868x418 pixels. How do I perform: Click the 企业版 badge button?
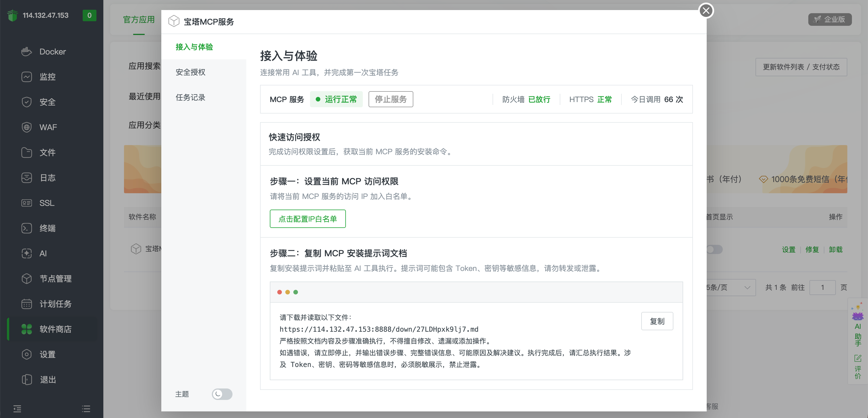pos(830,19)
